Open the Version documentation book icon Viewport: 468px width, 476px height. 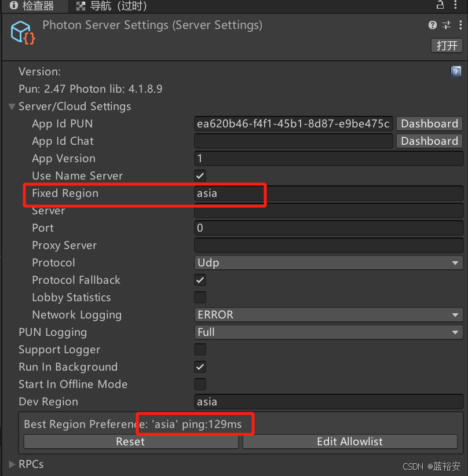coord(456,72)
